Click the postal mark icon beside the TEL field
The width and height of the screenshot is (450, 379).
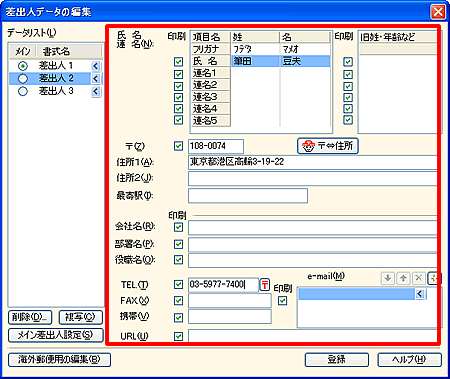tap(265, 285)
